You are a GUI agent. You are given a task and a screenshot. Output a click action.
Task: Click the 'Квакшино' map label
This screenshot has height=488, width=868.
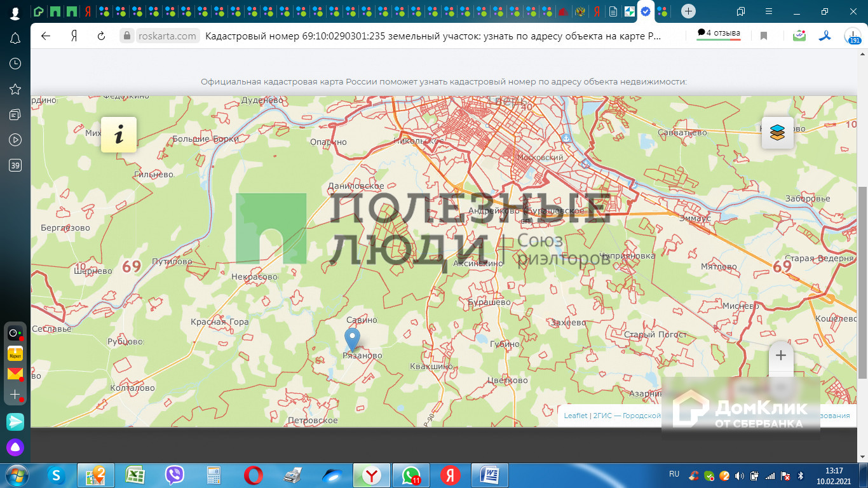[x=431, y=366]
